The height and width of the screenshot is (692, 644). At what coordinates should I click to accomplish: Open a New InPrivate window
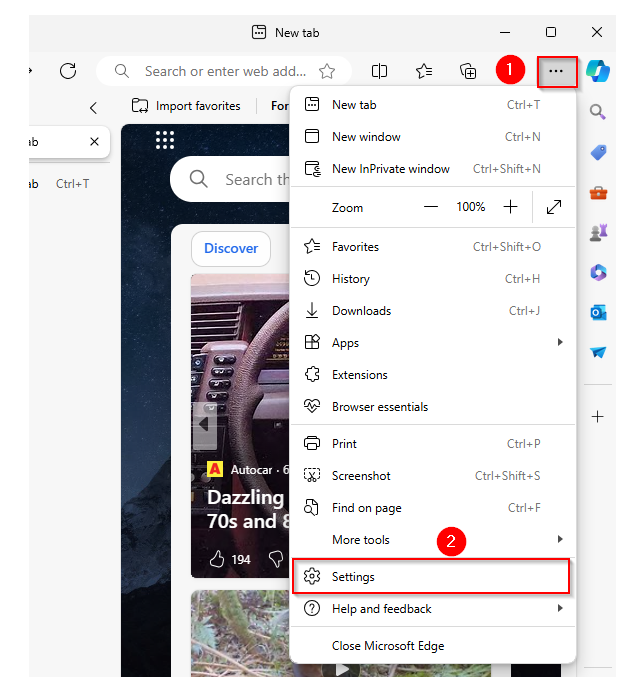point(433,169)
